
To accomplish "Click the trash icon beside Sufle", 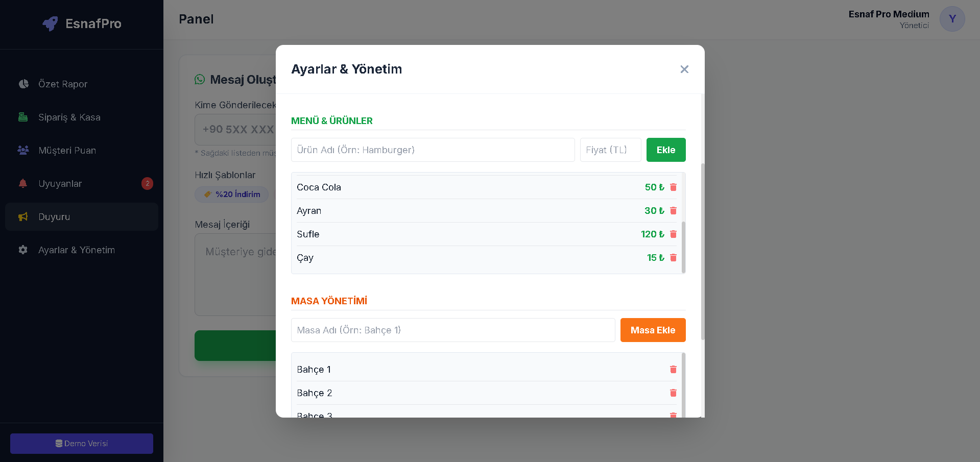I will 673,234.
